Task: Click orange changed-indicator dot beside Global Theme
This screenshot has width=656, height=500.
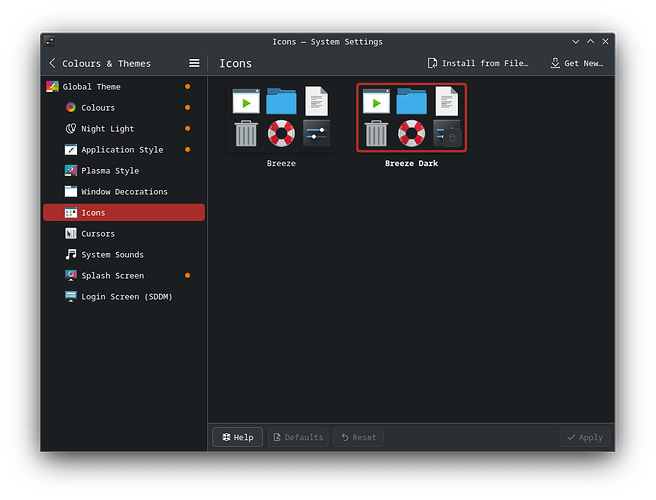Action: click(187, 87)
